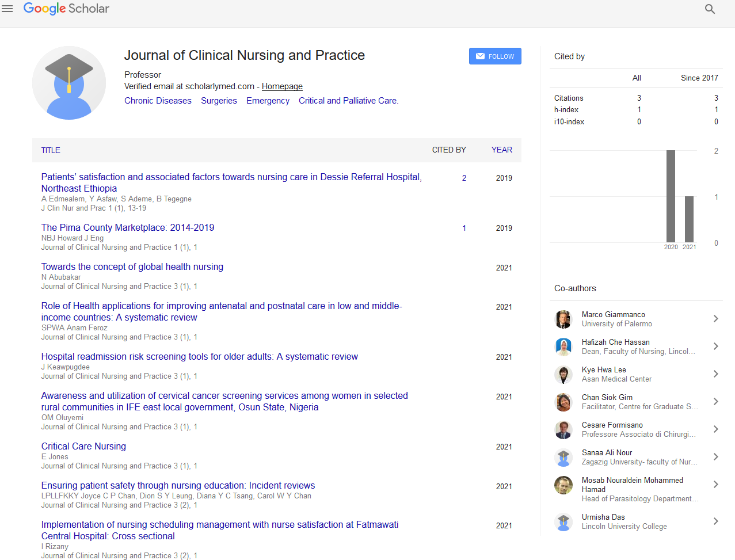Open Marco Giammanco's profile photo
This screenshot has height=560, width=735.
point(563,319)
